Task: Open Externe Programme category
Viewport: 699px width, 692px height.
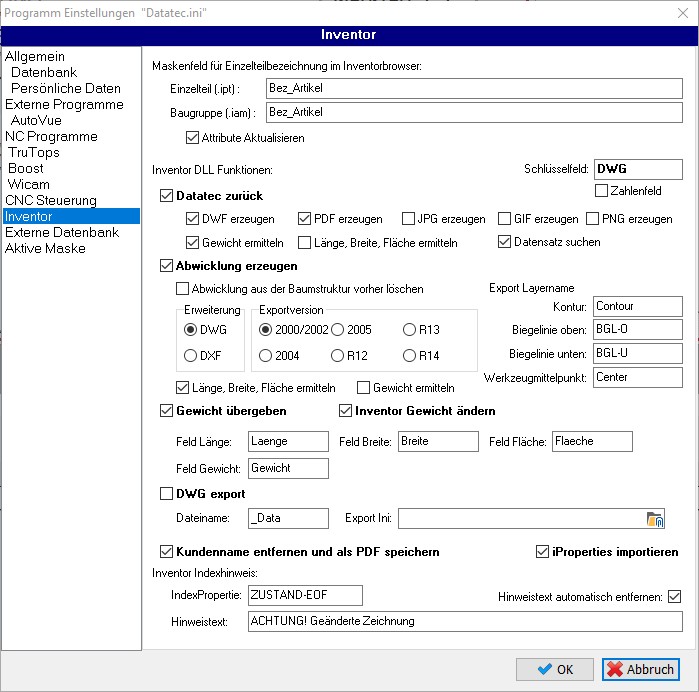Action: (64, 104)
